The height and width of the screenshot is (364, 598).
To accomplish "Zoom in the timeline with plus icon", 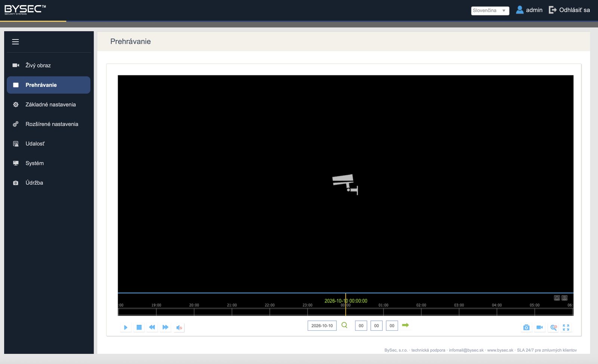I will point(565,298).
